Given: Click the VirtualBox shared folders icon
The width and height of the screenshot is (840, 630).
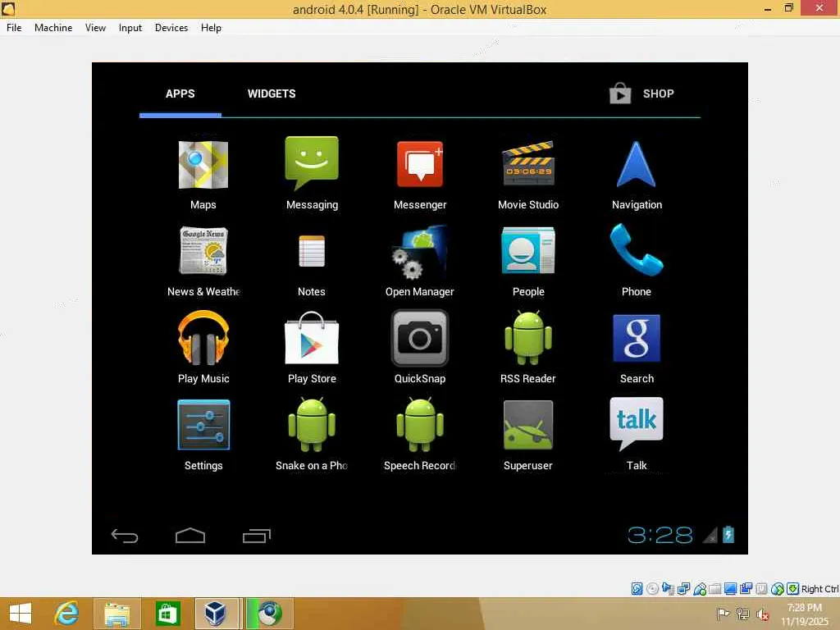Looking at the screenshot, I should click(x=714, y=589).
